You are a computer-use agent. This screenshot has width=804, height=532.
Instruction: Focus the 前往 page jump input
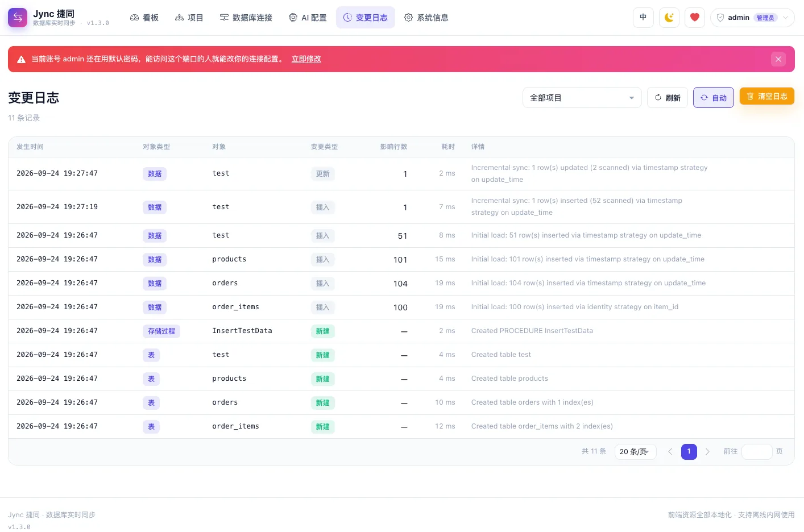pos(757,452)
